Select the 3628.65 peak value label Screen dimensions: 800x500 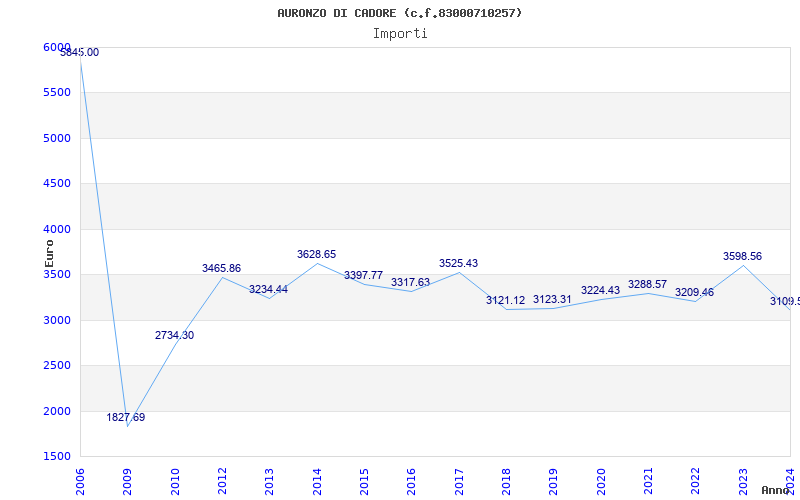[x=316, y=254]
